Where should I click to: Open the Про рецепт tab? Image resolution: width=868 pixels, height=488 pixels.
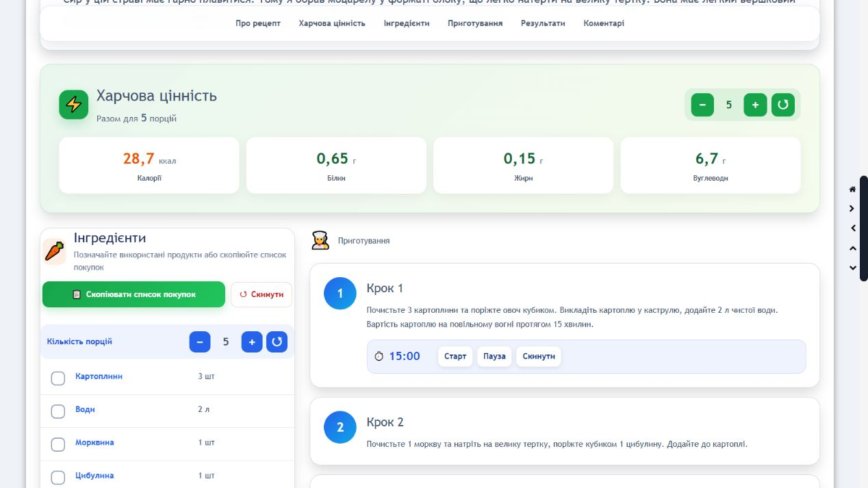coord(258,23)
